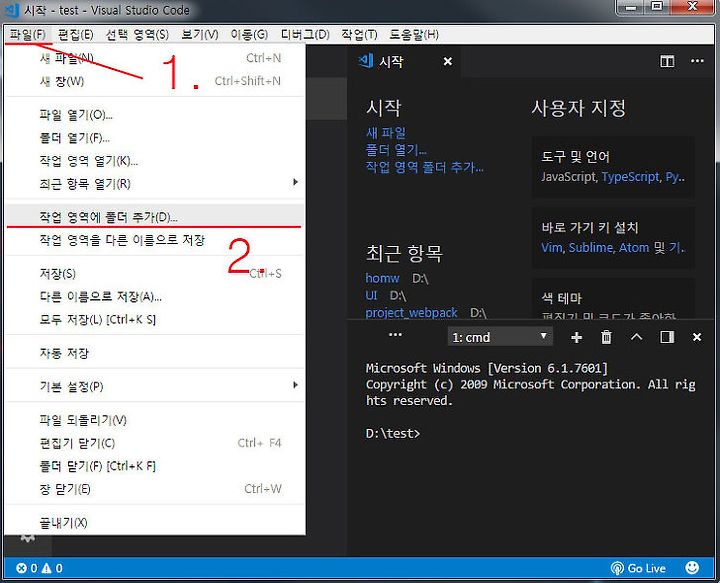Click the 새 파일 link on welcome page
Screen dimensions: 720x583
pos(386,133)
